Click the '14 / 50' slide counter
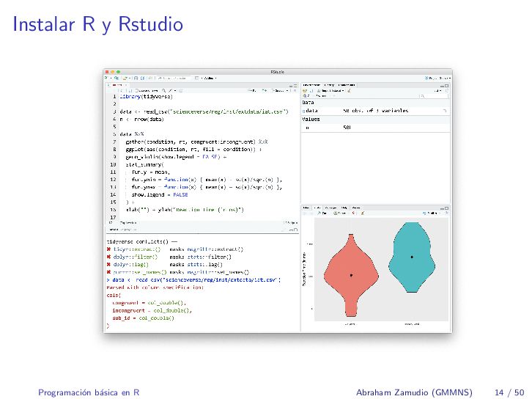532x399 pixels. coord(509,392)
